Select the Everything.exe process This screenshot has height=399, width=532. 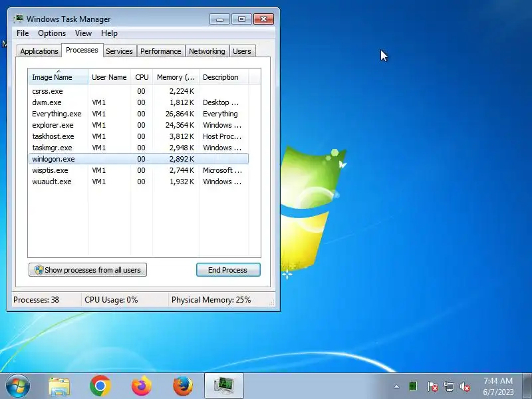coord(139,114)
